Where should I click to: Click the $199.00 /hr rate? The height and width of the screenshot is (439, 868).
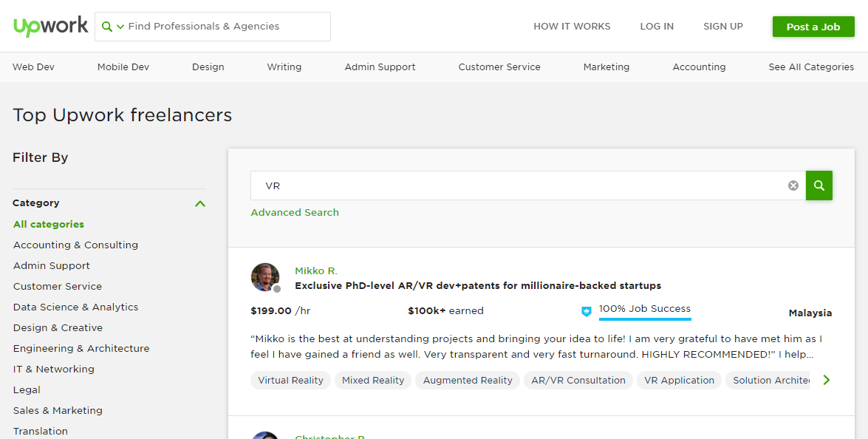(x=281, y=311)
